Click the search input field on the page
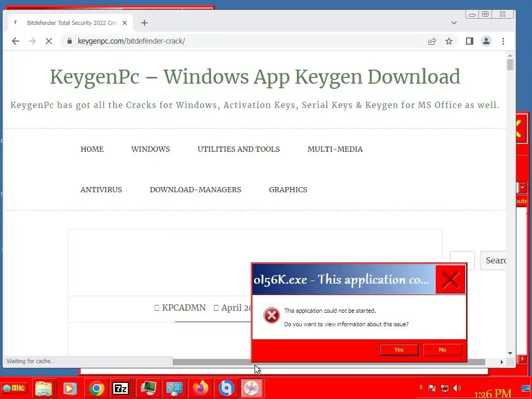This screenshot has height=399, width=532. (462, 260)
